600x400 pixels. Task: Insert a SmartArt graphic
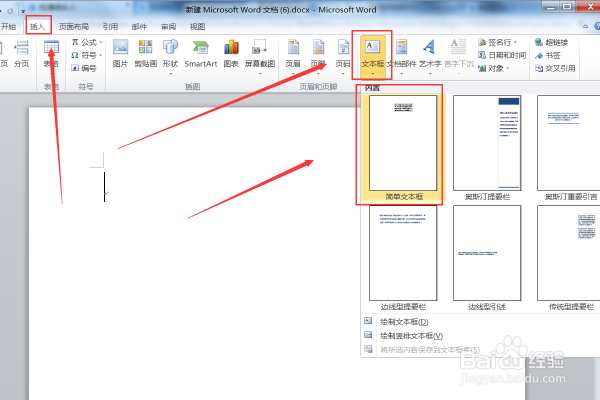201,54
